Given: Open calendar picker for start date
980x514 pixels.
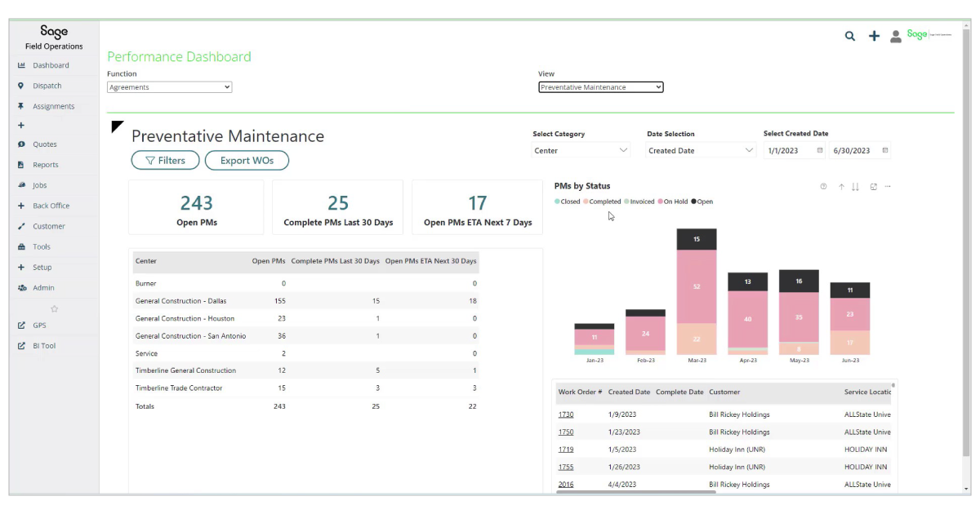Looking at the screenshot, I should tap(820, 150).
